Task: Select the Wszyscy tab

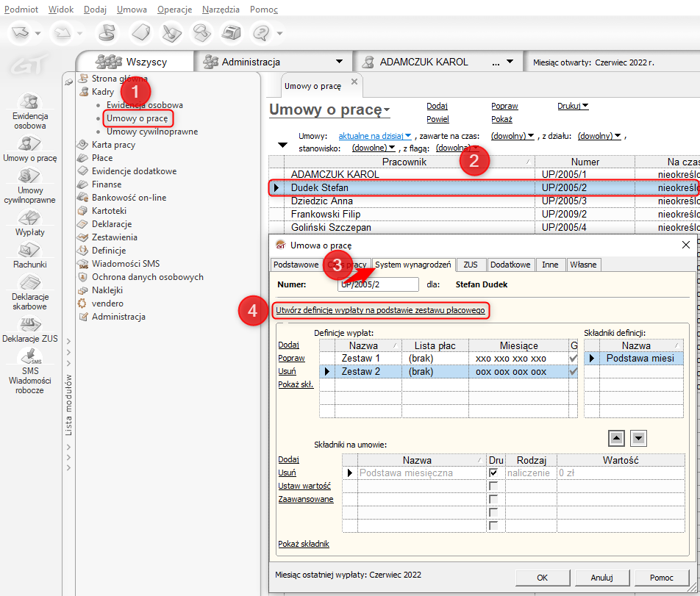Action: coord(135,62)
